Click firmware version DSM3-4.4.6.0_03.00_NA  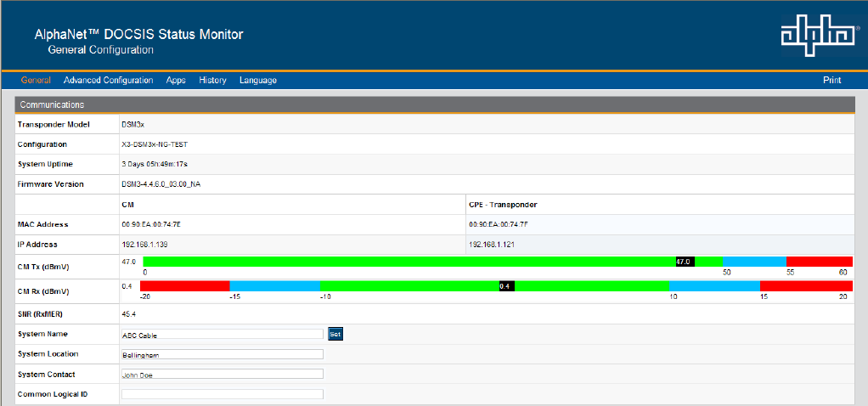click(x=161, y=184)
